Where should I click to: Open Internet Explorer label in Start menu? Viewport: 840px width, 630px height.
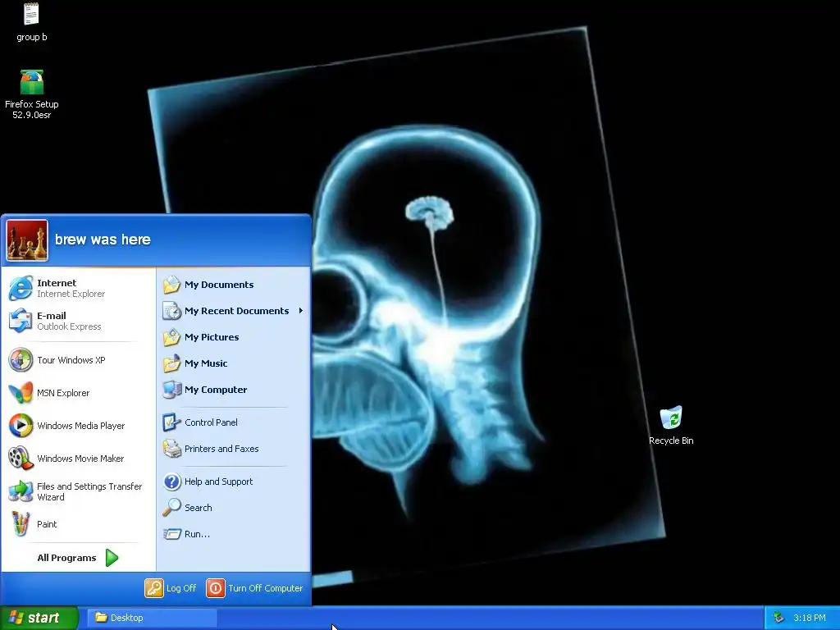(x=71, y=288)
